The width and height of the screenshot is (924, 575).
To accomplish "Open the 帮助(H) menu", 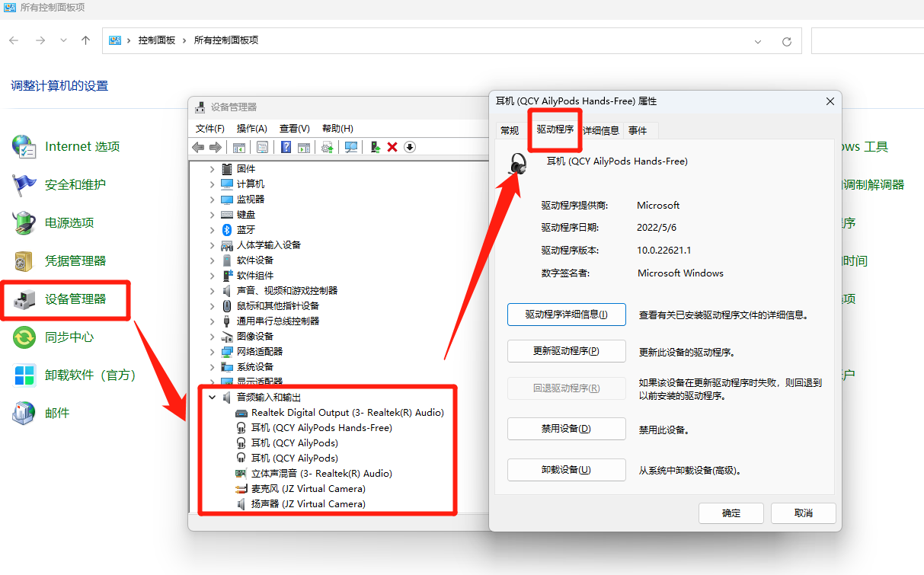I will pos(337,129).
